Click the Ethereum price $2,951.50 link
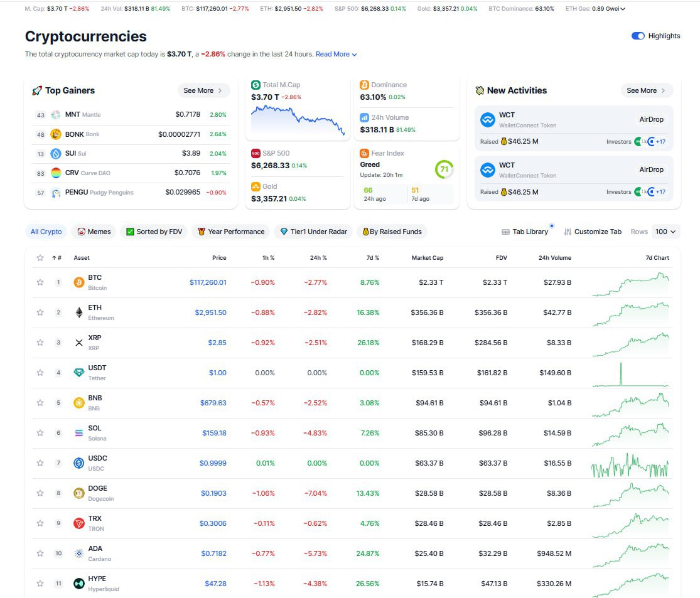This screenshot has height=598, width=700. tap(211, 312)
